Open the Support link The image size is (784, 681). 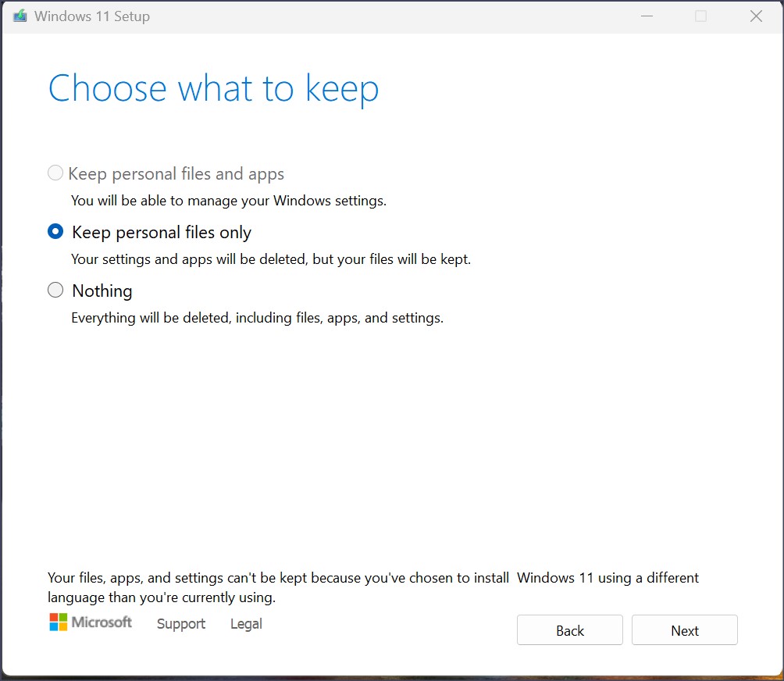coord(181,623)
